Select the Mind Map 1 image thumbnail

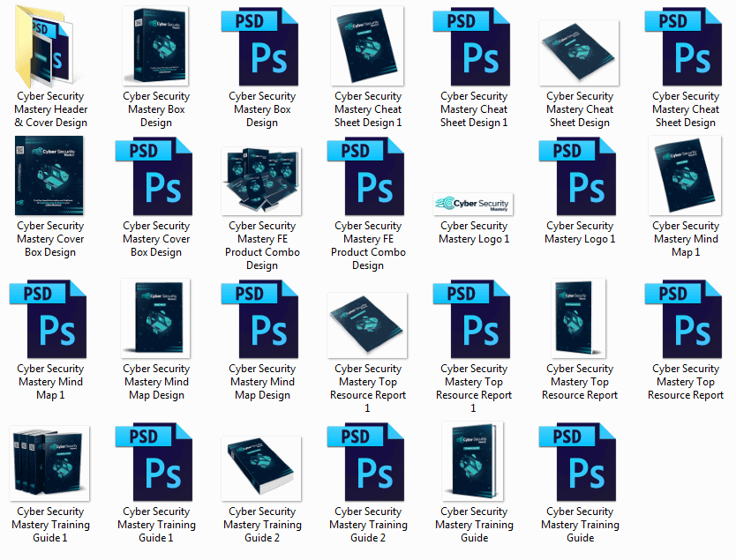(685, 175)
